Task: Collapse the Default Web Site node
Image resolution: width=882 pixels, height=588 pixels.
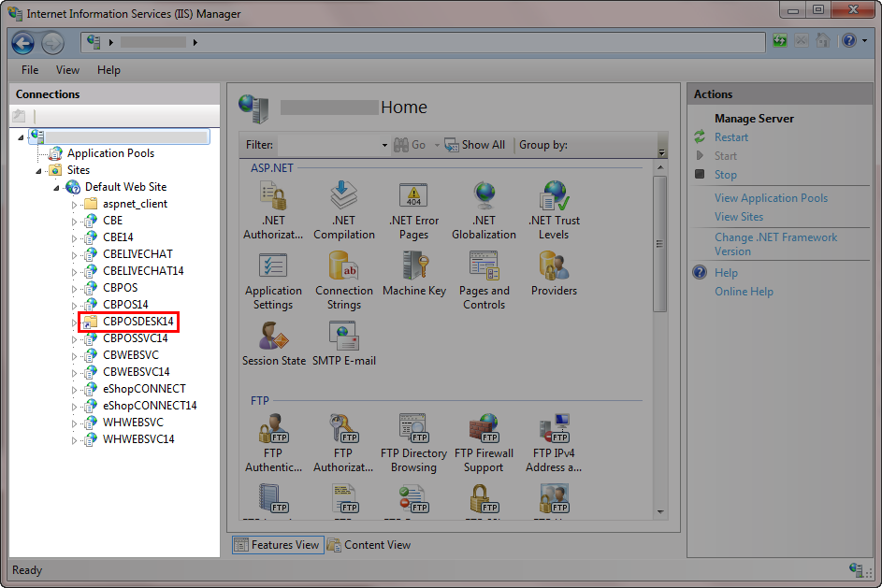Action: 56,187
